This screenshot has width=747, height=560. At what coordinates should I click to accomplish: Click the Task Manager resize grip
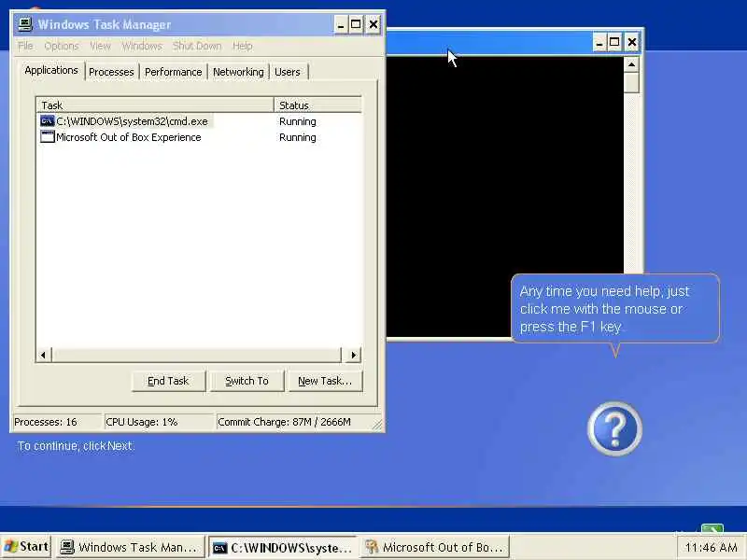pos(377,425)
